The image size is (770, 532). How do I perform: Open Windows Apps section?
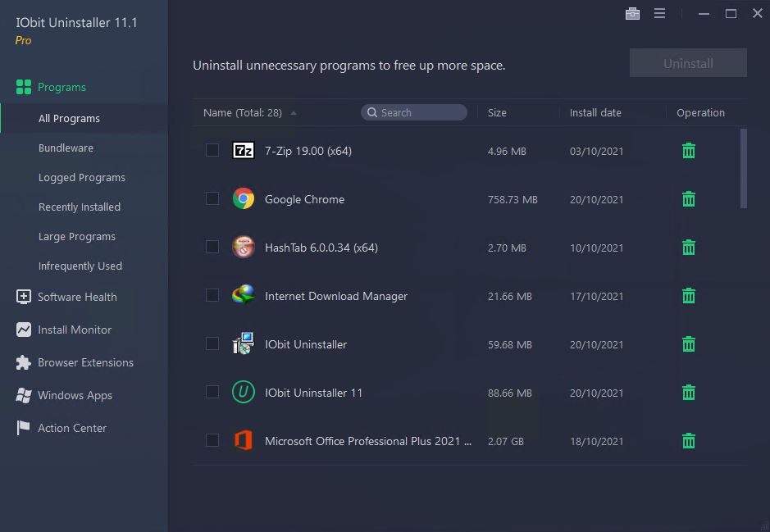[75, 396]
